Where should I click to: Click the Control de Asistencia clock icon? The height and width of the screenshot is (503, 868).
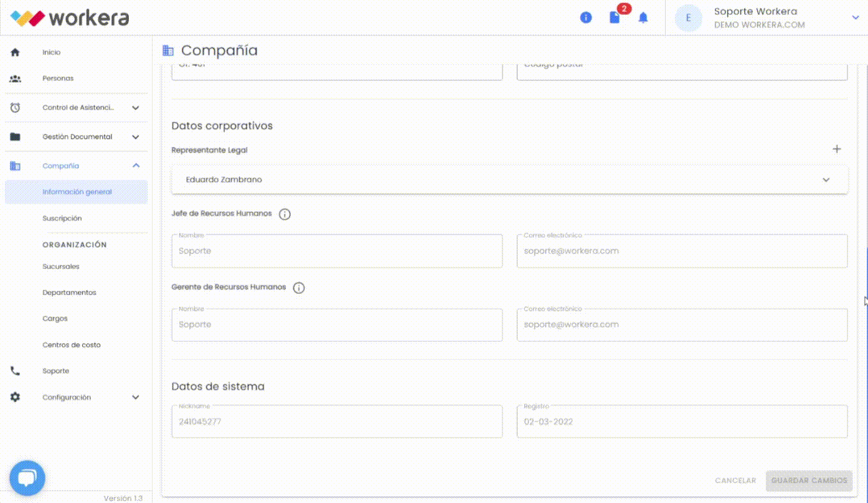pos(16,108)
